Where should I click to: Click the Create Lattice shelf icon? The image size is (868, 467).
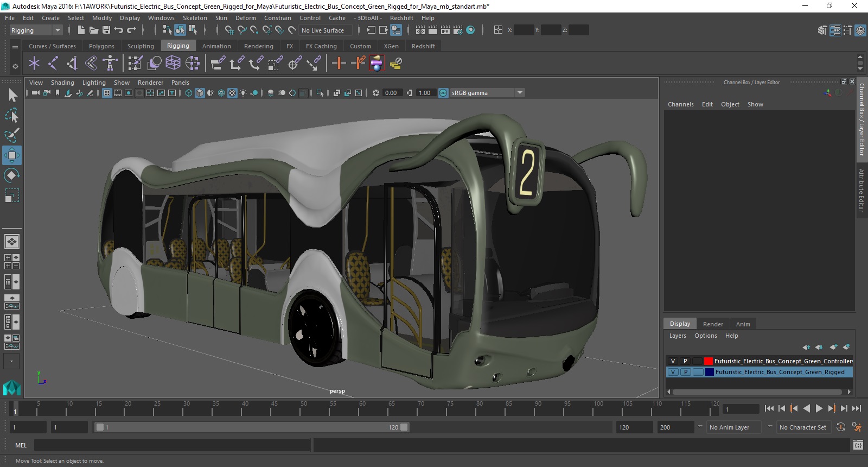click(x=173, y=64)
